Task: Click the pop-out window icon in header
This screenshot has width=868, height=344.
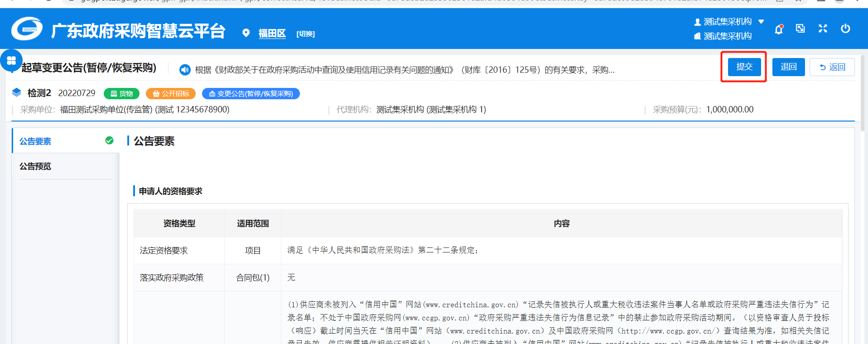Action: coord(800,29)
